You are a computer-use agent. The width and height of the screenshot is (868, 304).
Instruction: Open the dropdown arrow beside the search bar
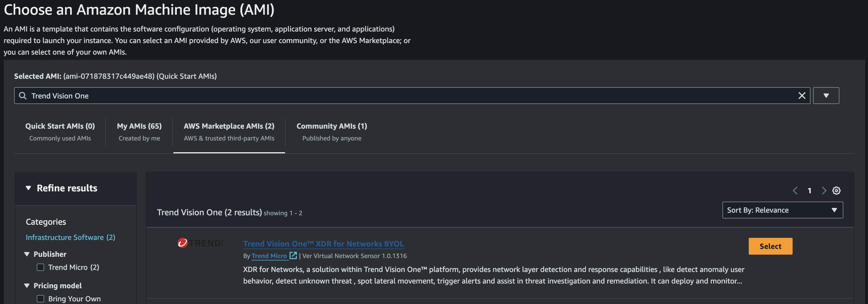tap(825, 96)
